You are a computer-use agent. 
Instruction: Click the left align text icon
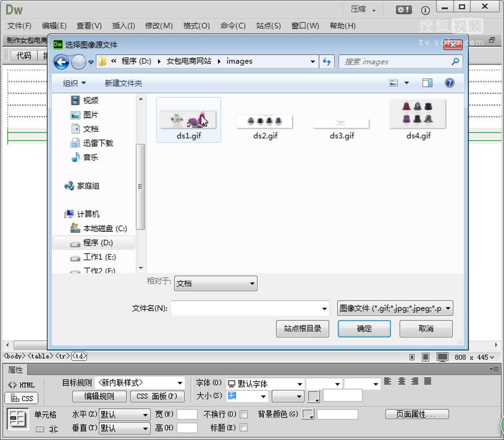coord(388,381)
